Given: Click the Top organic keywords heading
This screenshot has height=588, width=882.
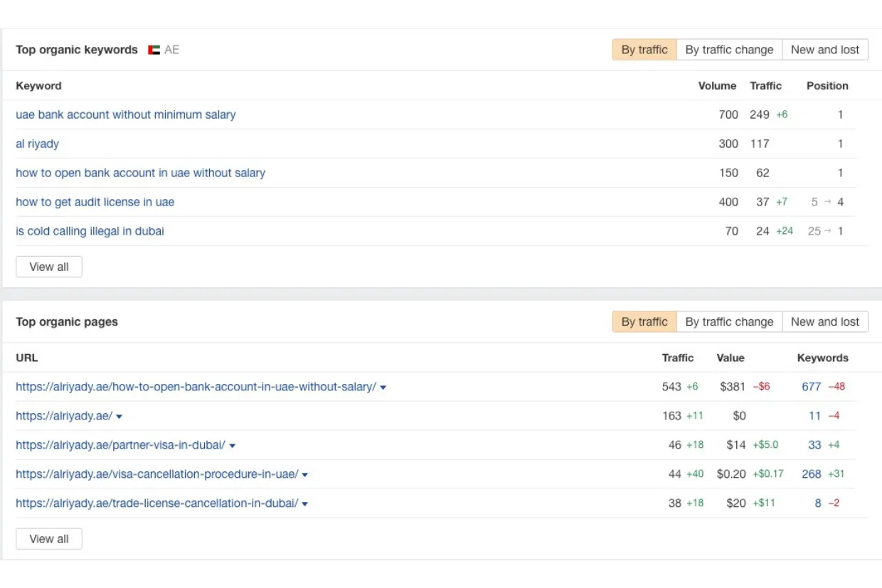Looking at the screenshot, I should pos(77,50).
